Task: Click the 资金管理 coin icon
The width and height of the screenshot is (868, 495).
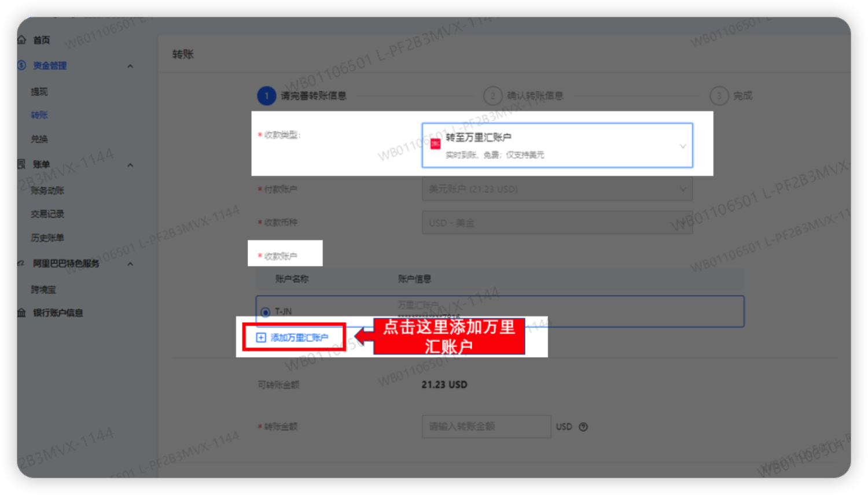Action: click(22, 65)
